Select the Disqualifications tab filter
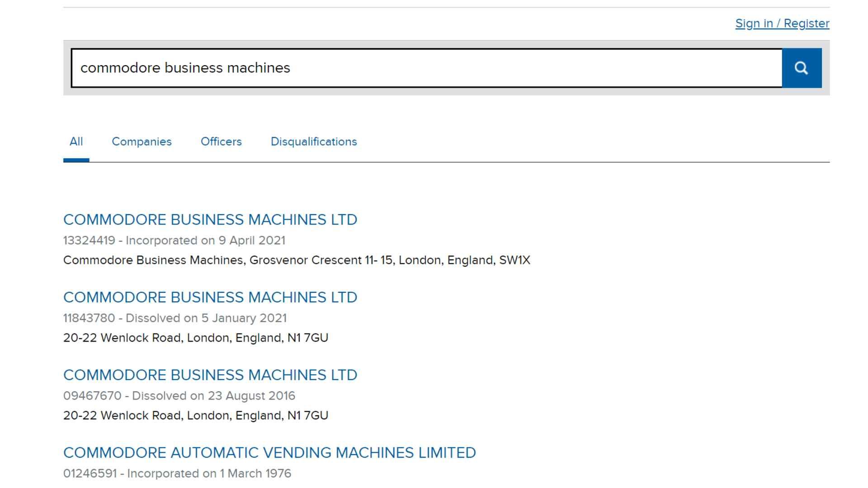 tap(313, 142)
